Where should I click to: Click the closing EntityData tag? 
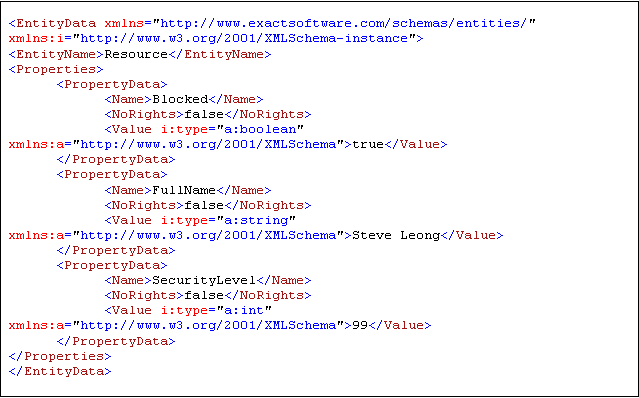click(60, 371)
